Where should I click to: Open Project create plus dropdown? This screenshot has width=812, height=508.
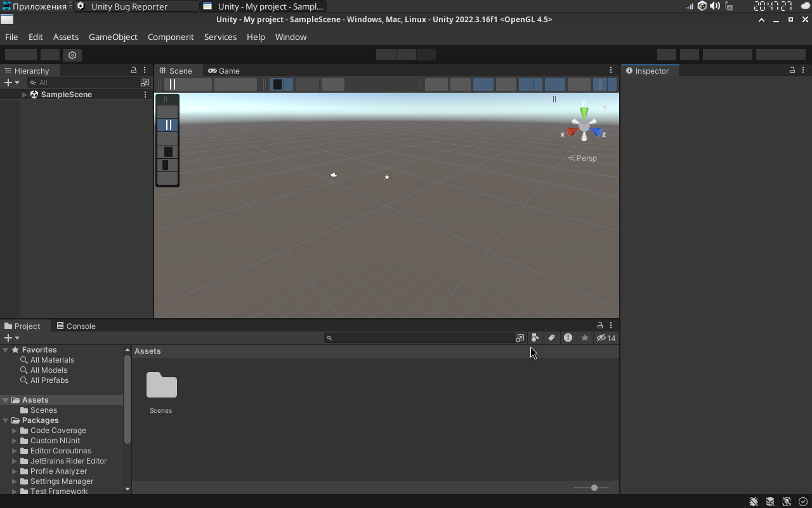(x=11, y=338)
